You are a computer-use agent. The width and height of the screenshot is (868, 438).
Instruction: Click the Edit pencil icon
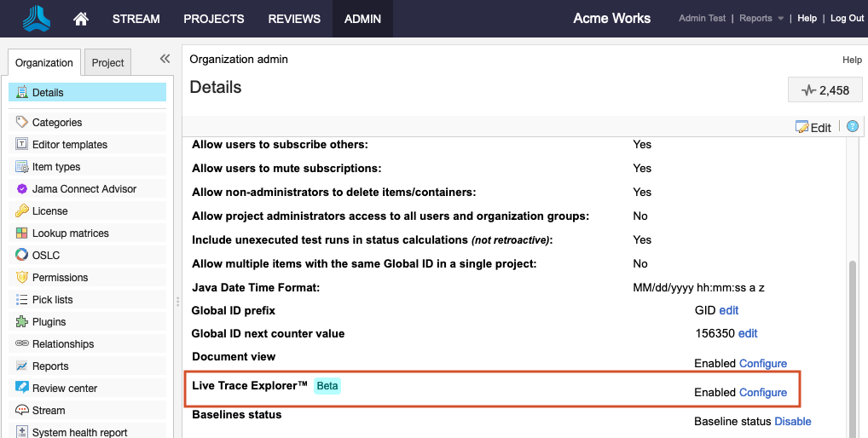(801, 127)
